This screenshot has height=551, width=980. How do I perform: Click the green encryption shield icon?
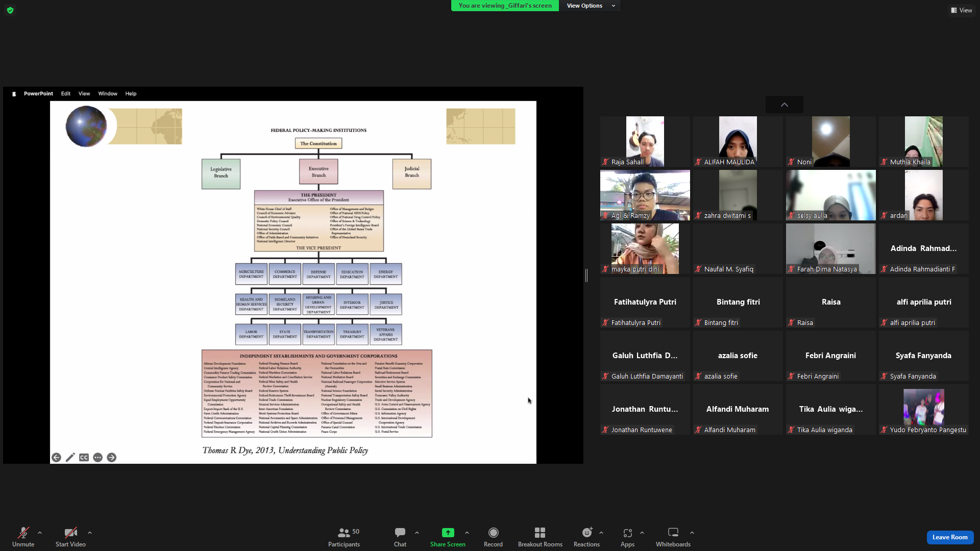point(10,10)
